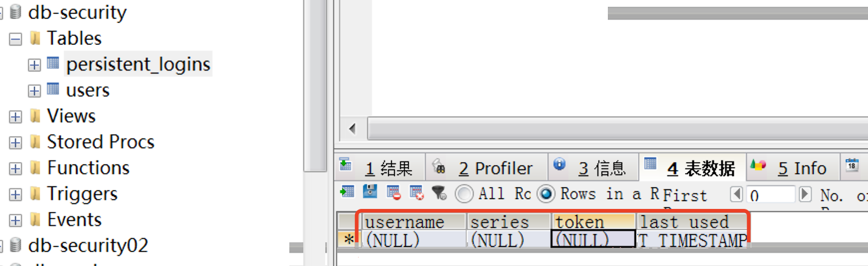Collapse the Tables folder
The width and height of the screenshot is (868, 266).
[x=16, y=39]
